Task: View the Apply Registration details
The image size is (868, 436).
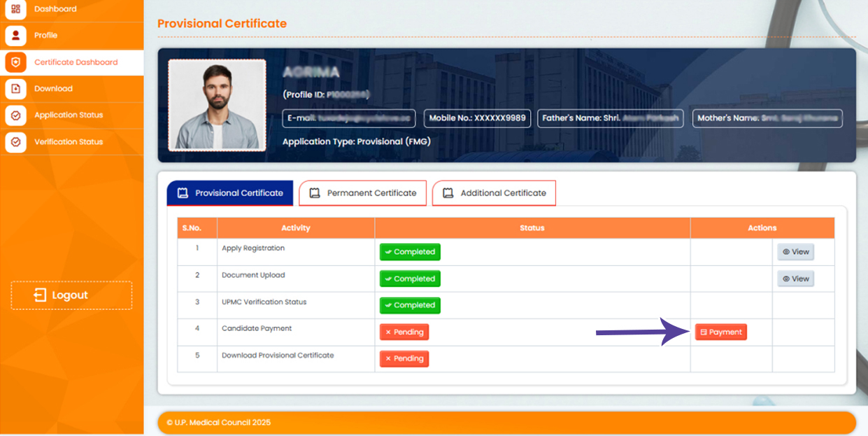Action: [x=795, y=252]
